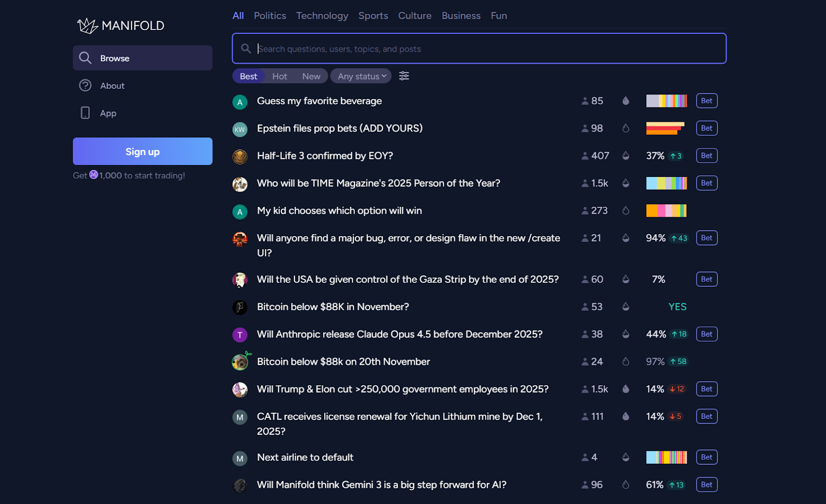Click the Manifold crown logo

click(87, 25)
